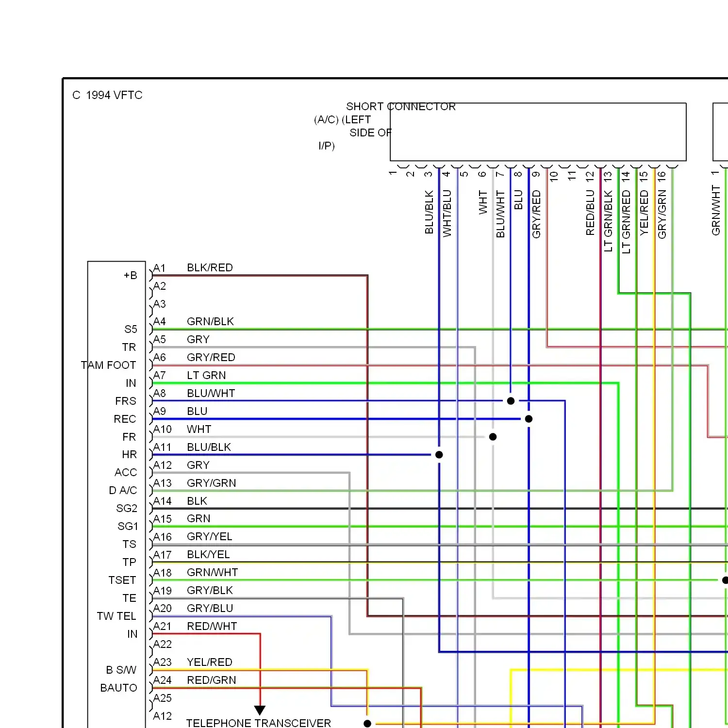The width and height of the screenshot is (728, 728).
Task: Select the vertical GRY/GRN label at pin 16
Action: (662, 215)
